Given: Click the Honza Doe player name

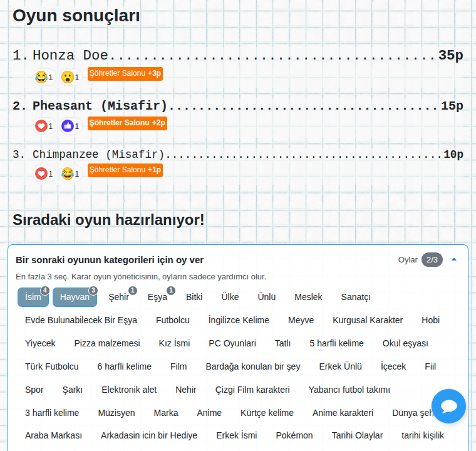Looking at the screenshot, I should (70, 55).
